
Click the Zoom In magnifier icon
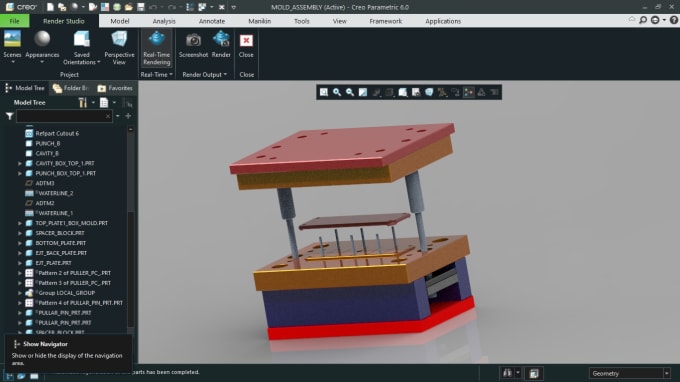pos(337,92)
